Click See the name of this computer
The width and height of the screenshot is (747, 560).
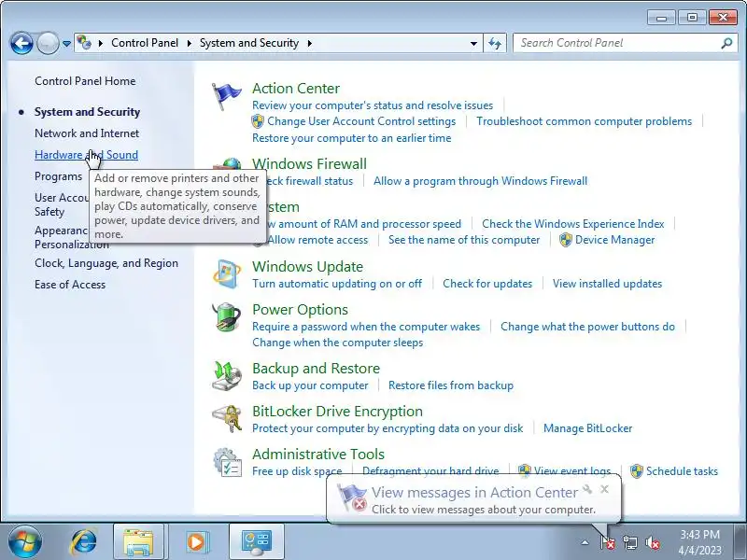(x=464, y=240)
